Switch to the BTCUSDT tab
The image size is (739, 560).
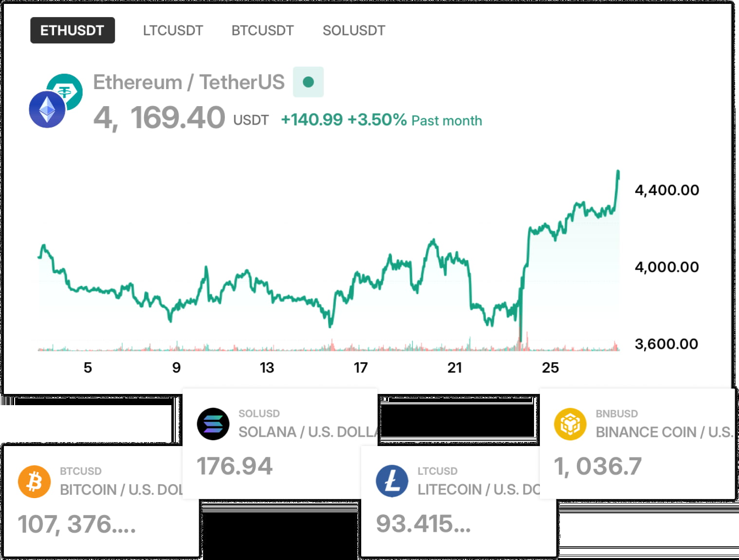pyautogui.click(x=262, y=30)
